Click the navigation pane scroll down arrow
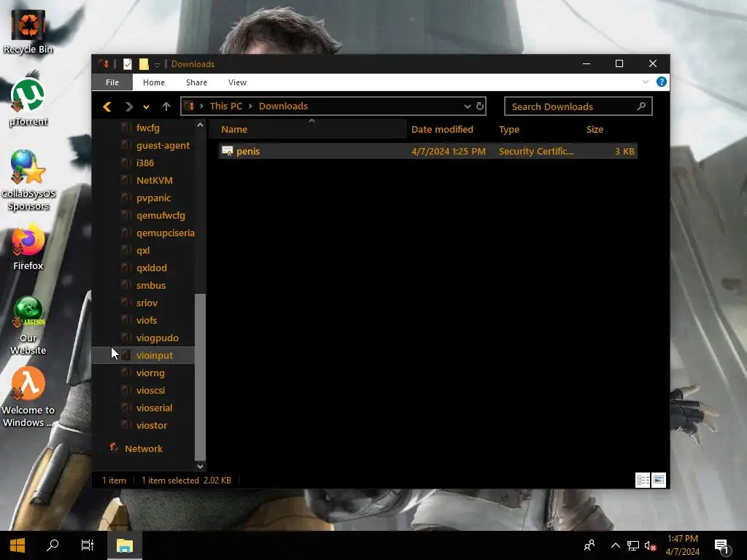 tap(200, 467)
